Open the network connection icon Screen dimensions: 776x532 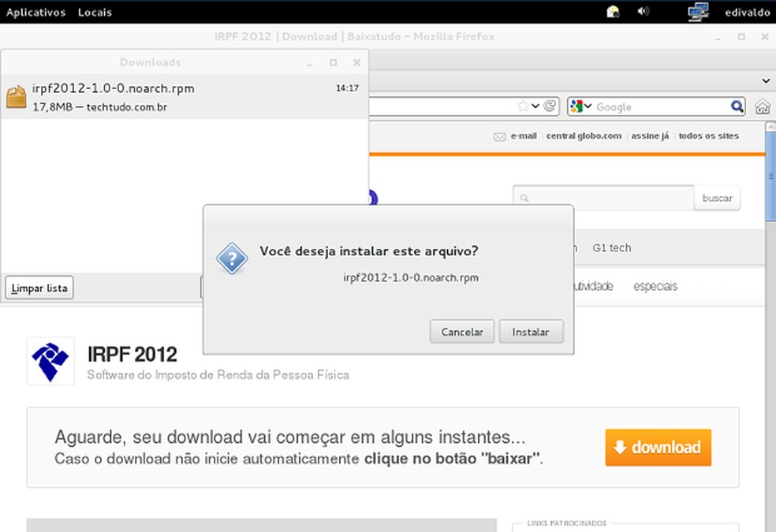698,12
